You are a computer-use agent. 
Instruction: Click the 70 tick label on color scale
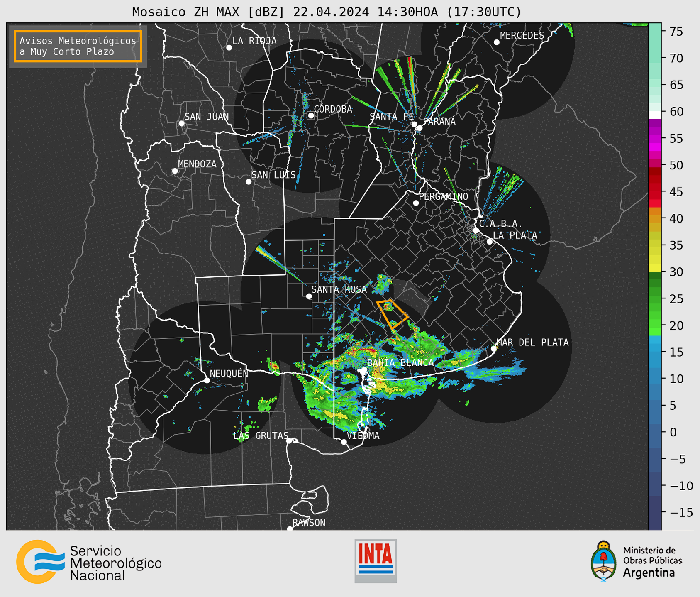click(676, 58)
